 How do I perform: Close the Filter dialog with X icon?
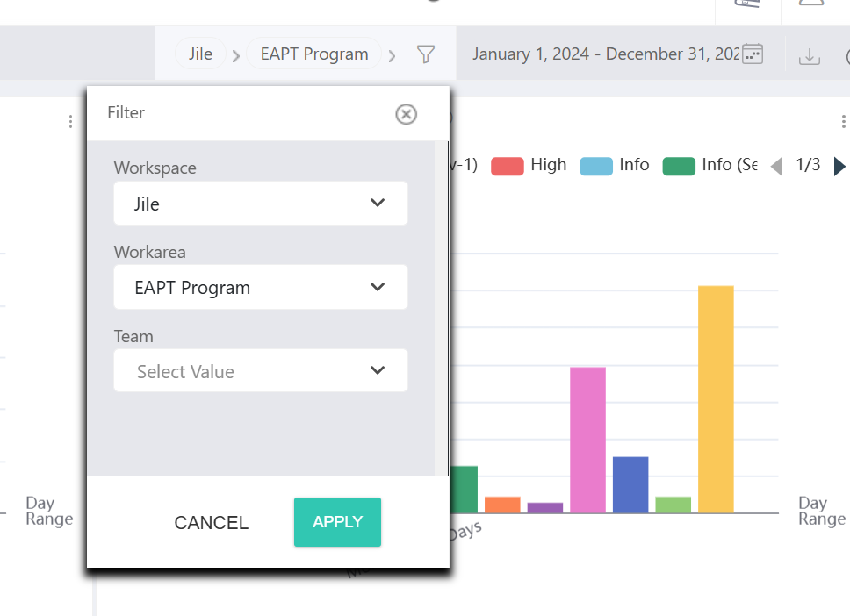pyautogui.click(x=406, y=114)
